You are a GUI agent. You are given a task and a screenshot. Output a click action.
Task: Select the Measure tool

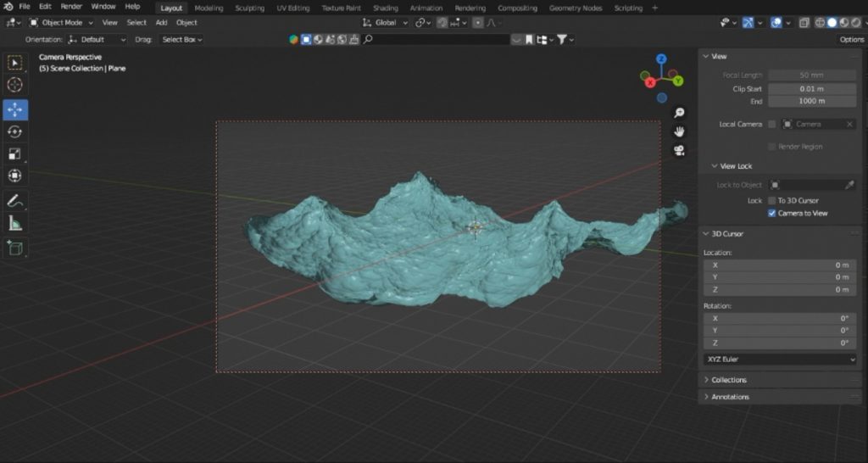15,223
